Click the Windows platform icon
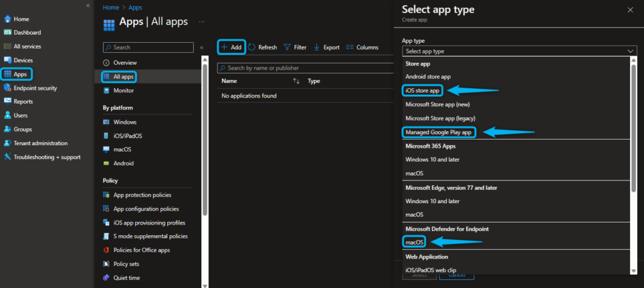 [106, 122]
